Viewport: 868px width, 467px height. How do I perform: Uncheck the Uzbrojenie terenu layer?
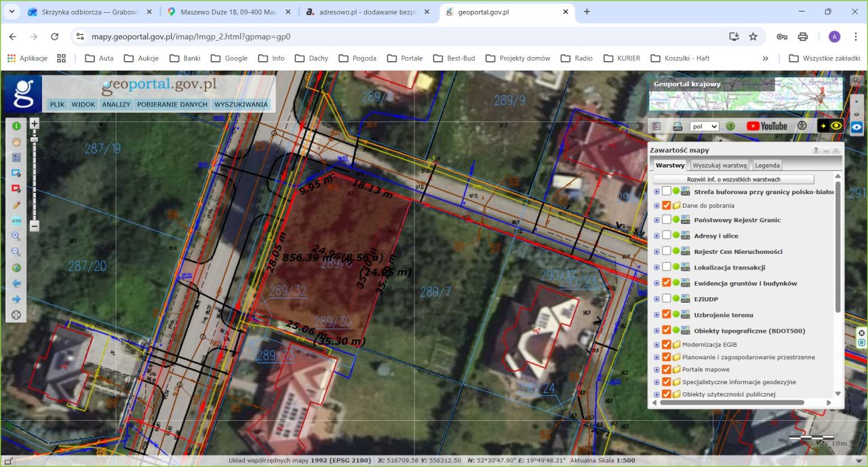click(x=667, y=314)
